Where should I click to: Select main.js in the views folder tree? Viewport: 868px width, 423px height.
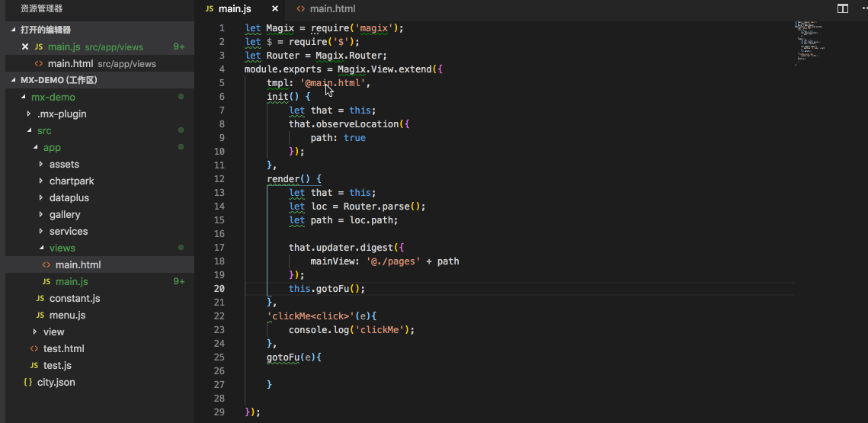100,281
